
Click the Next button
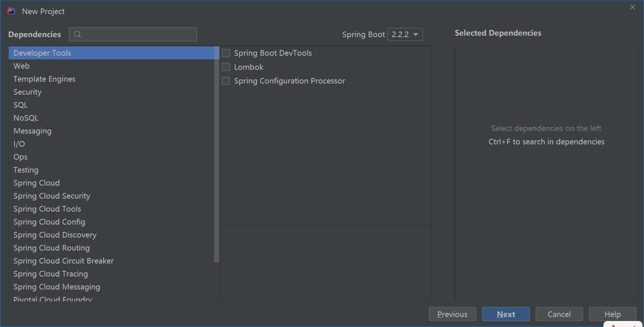[506, 314]
